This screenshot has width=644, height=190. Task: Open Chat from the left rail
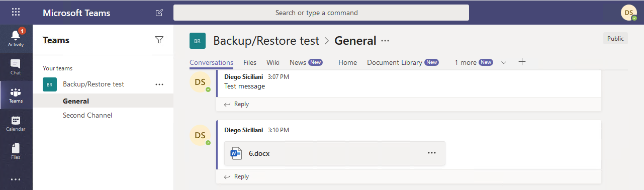tap(16, 67)
